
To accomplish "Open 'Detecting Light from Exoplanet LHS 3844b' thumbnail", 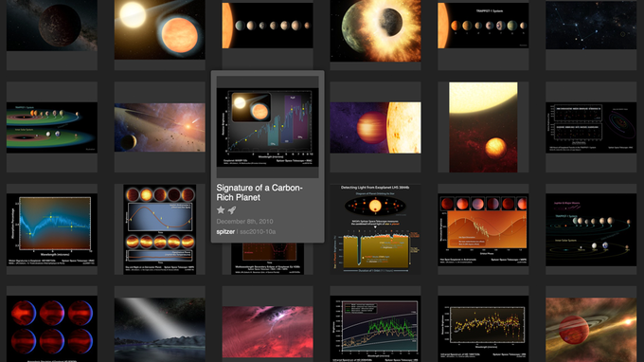I will click(375, 229).
